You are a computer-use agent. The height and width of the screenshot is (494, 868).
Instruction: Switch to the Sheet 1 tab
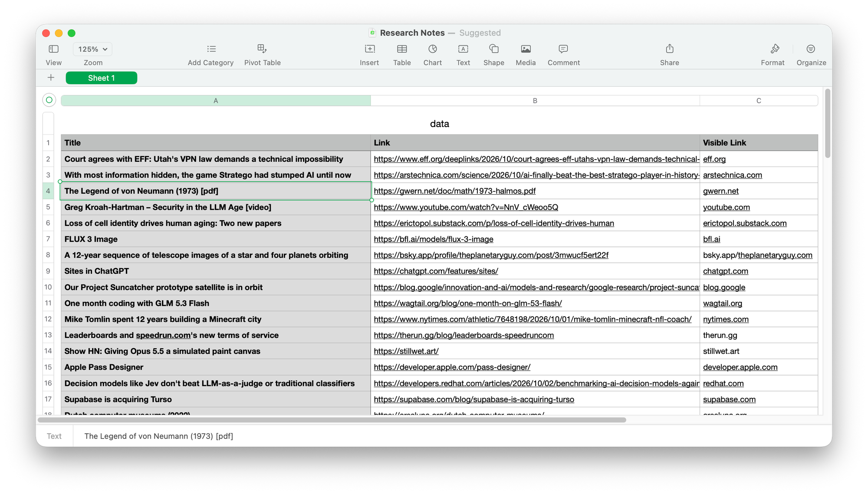(x=102, y=78)
